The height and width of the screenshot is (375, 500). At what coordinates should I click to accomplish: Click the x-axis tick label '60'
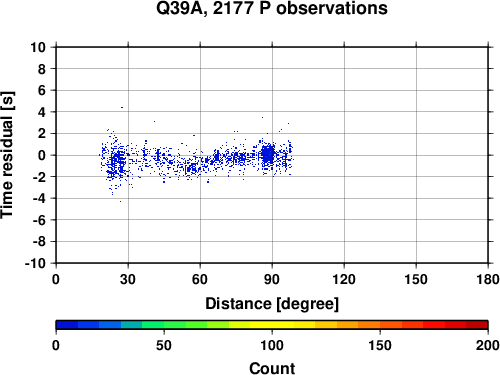click(200, 279)
